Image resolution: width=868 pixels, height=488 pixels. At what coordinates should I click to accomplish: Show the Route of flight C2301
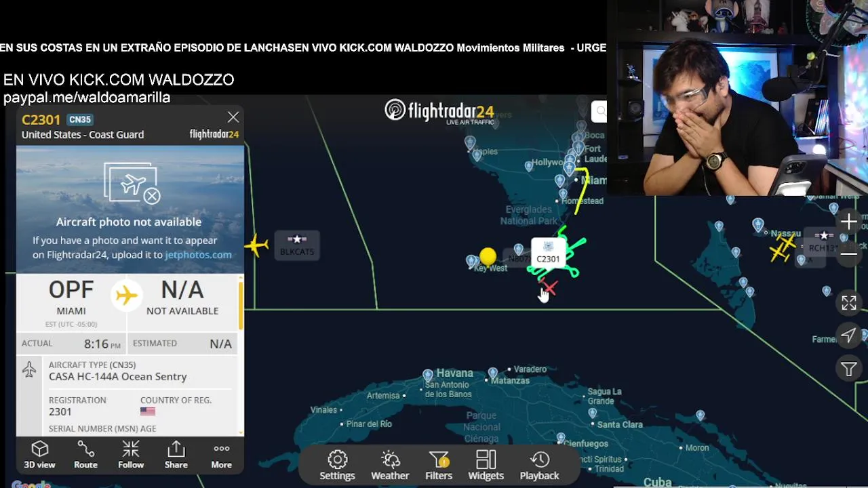point(85,455)
